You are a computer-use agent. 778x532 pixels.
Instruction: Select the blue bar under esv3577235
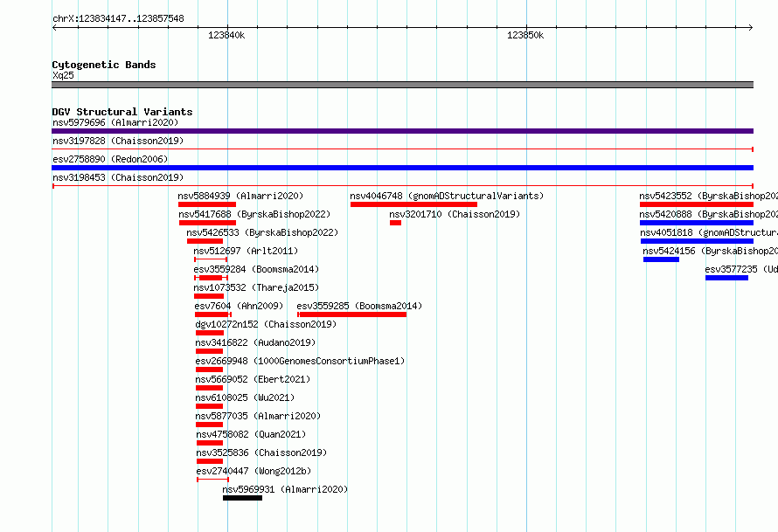pos(727,278)
